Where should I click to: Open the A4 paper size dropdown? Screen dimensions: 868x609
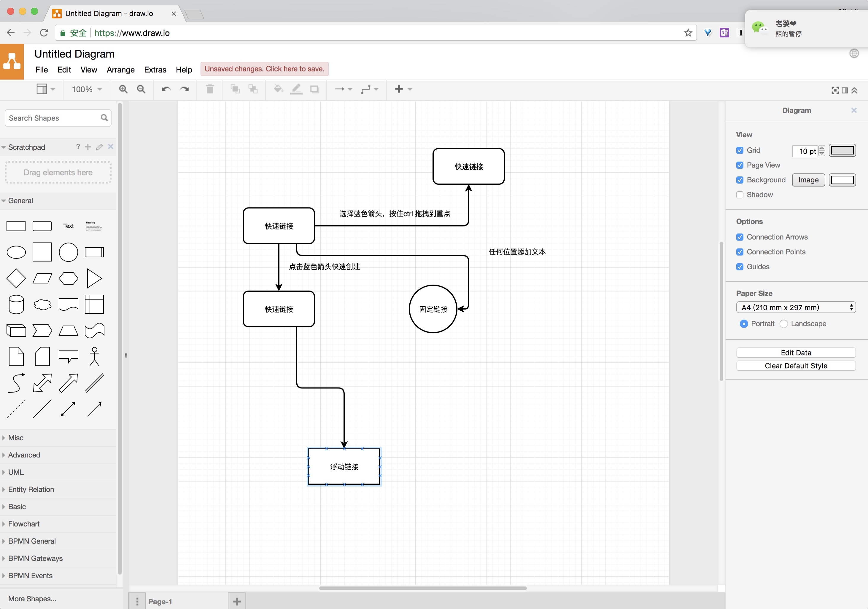click(x=796, y=307)
